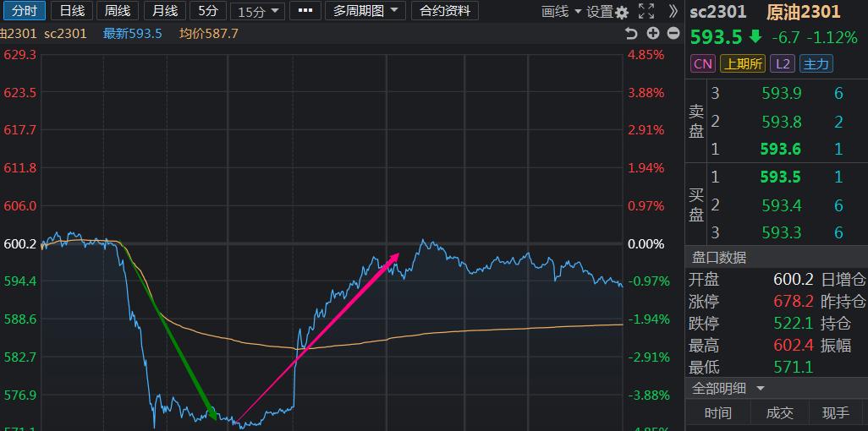Screen dimensions: 868x431
Task: Click sell level 3 price 593.9
Action: pos(781,94)
